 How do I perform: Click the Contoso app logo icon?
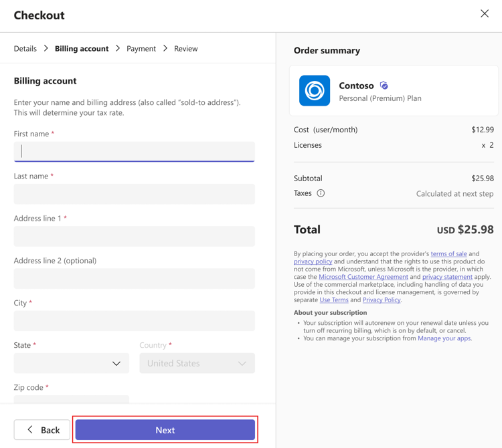[315, 91]
